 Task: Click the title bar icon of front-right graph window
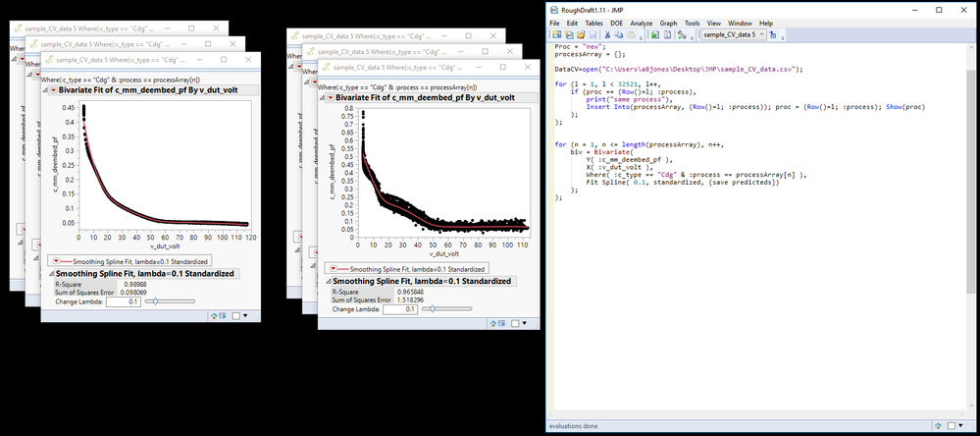point(326,68)
